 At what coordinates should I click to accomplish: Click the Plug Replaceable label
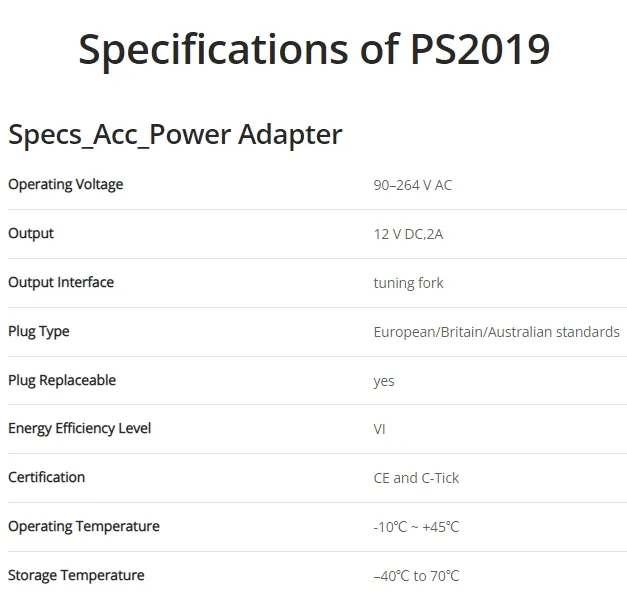[x=62, y=380]
